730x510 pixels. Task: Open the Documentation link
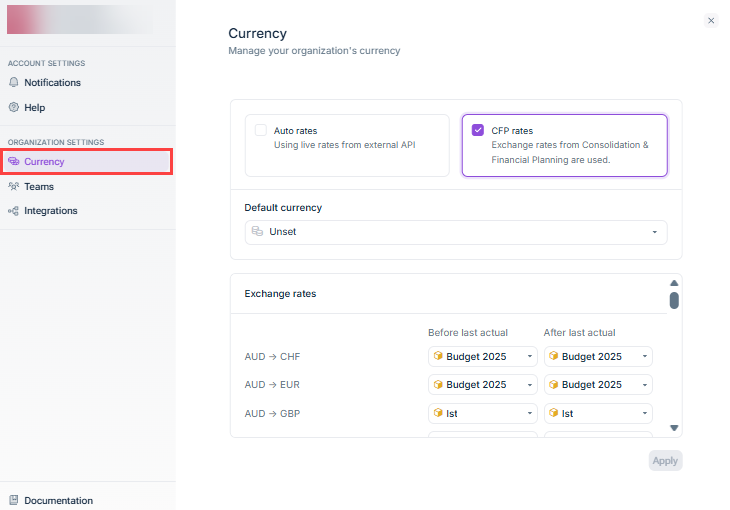58,500
